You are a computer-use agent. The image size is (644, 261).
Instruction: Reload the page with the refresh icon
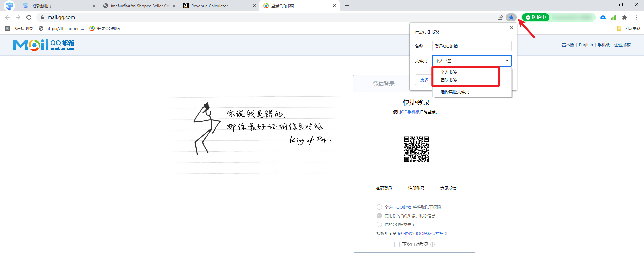point(29,17)
